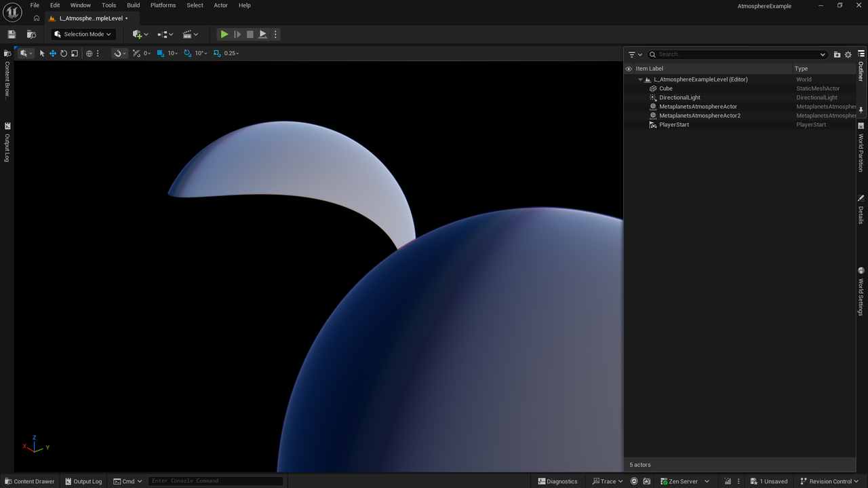Choose the Rotate tool in viewport toolbar
Viewport: 868px width, 488px height.
(64, 53)
